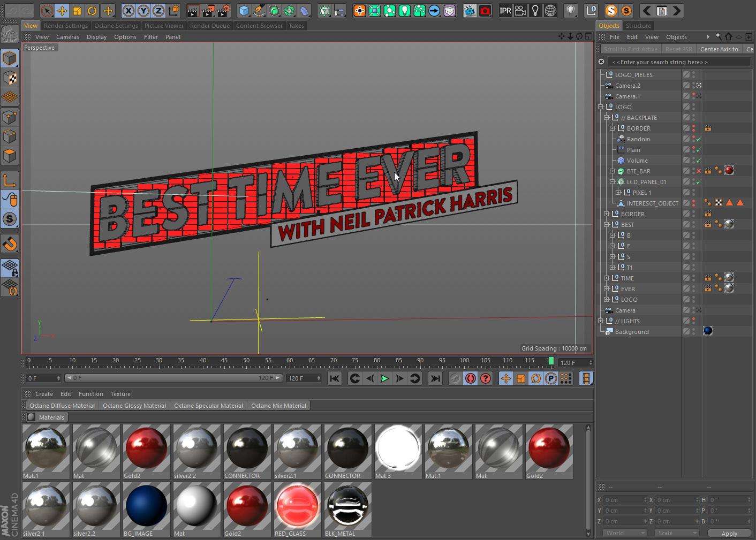Activate the Move tool
The width and height of the screenshot is (756, 540).
tap(62, 11)
